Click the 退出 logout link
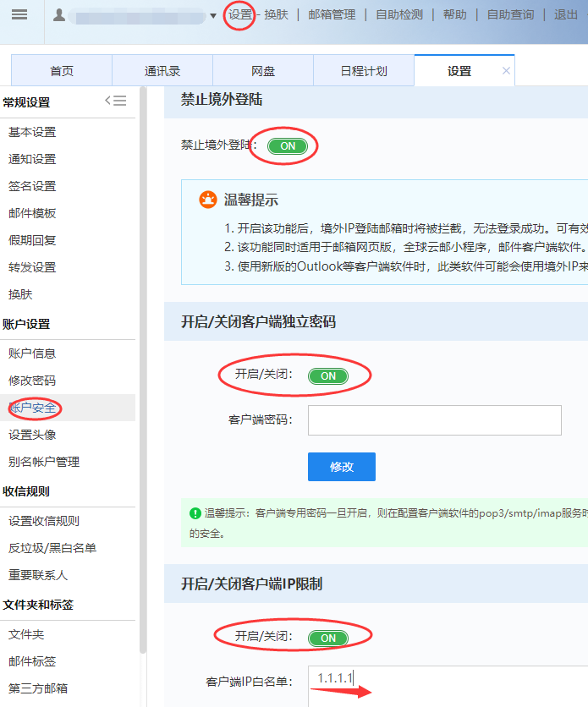 pyautogui.click(x=566, y=14)
